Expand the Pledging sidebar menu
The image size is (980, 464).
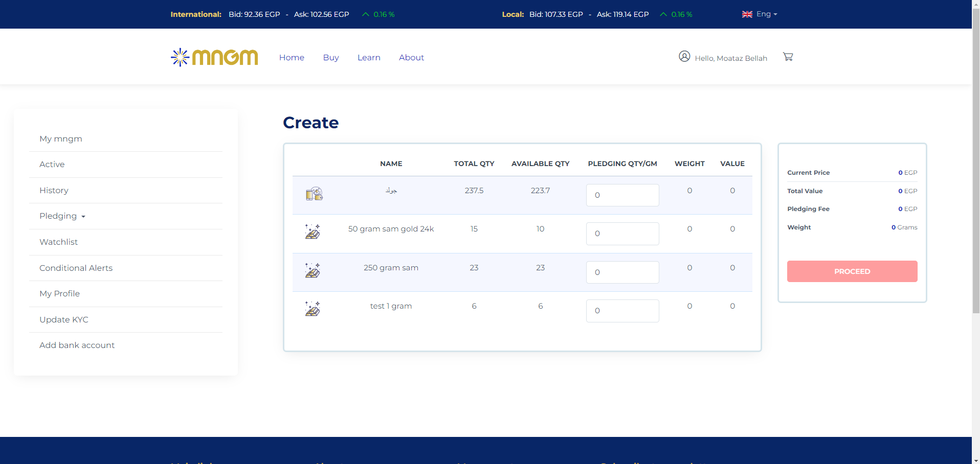pyautogui.click(x=62, y=216)
